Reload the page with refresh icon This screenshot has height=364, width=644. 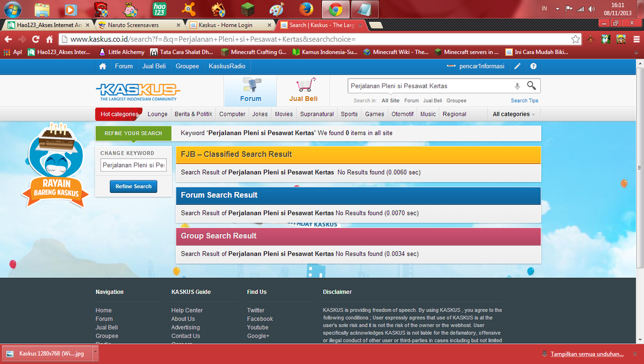tap(35, 39)
